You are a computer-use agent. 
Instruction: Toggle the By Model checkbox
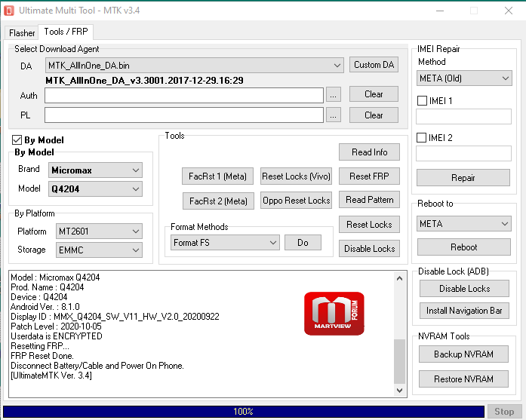pos(17,139)
